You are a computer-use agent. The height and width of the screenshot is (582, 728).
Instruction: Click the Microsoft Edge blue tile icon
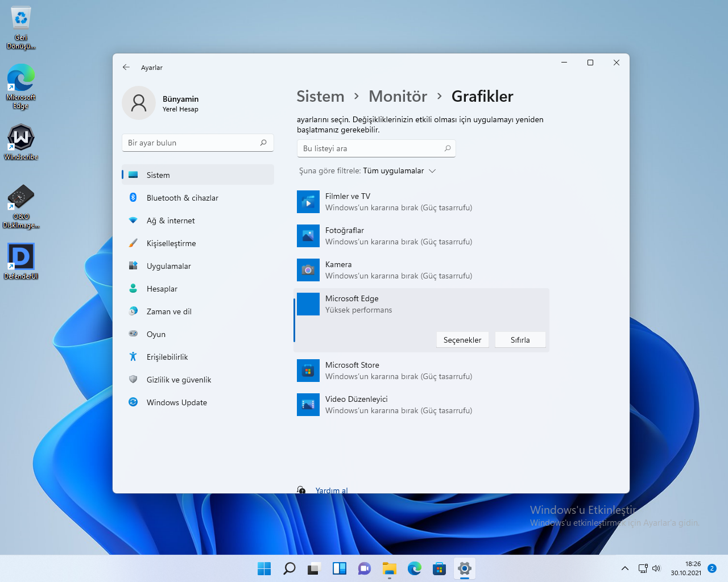coord(308,304)
